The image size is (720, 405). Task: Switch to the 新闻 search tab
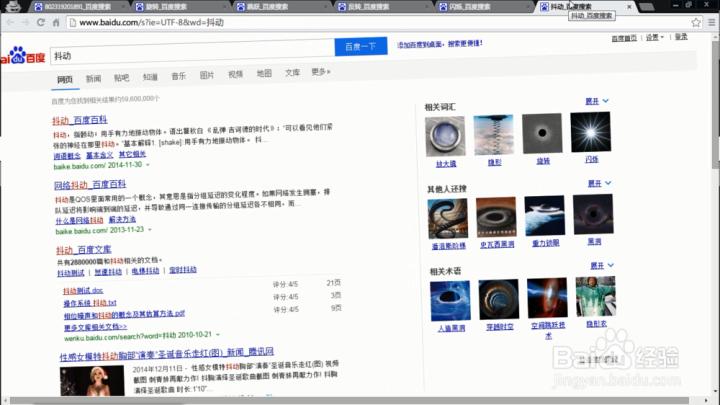[93, 79]
